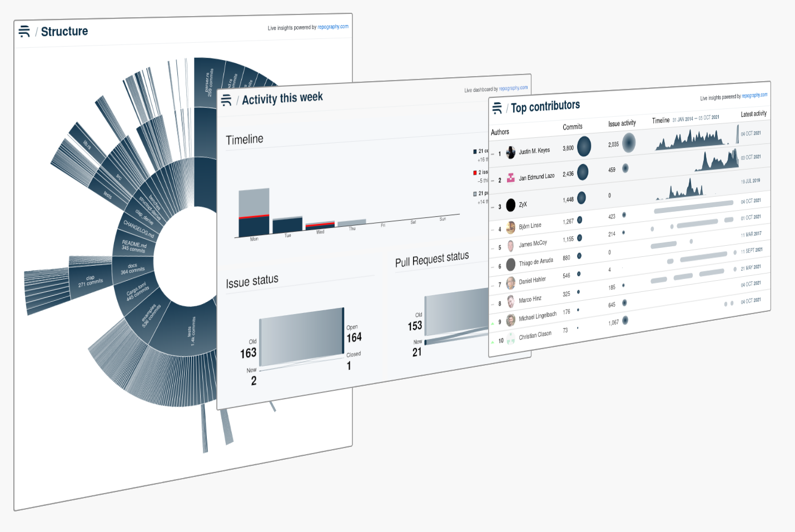Viewport: 795px width, 532px height.
Task: Click the Repography logo beside Structure title
Action: pyautogui.click(x=24, y=32)
